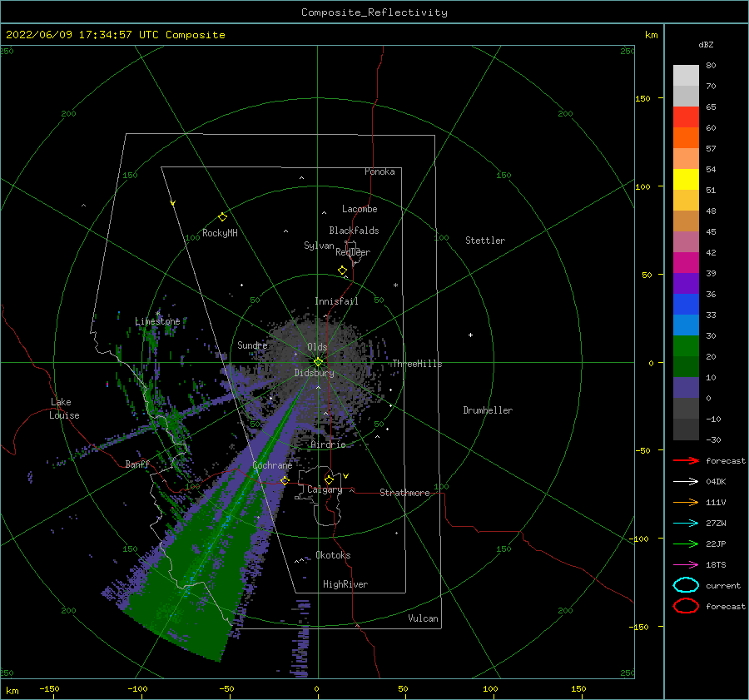
Task: Click the Olds town label
Action: click(x=317, y=347)
